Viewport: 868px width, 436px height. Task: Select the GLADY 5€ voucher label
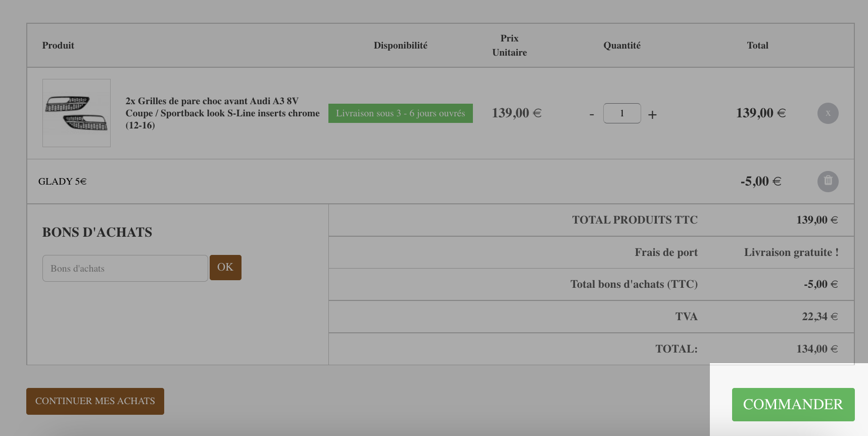[63, 181]
